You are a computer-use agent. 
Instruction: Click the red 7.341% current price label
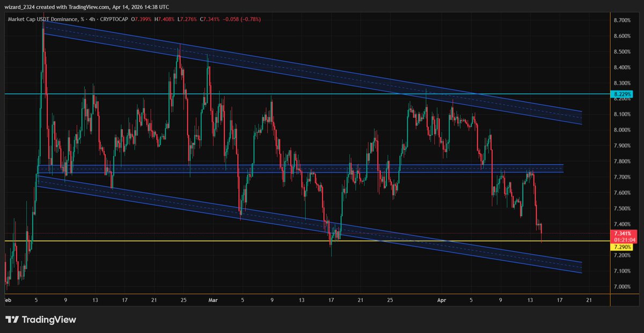point(621,234)
